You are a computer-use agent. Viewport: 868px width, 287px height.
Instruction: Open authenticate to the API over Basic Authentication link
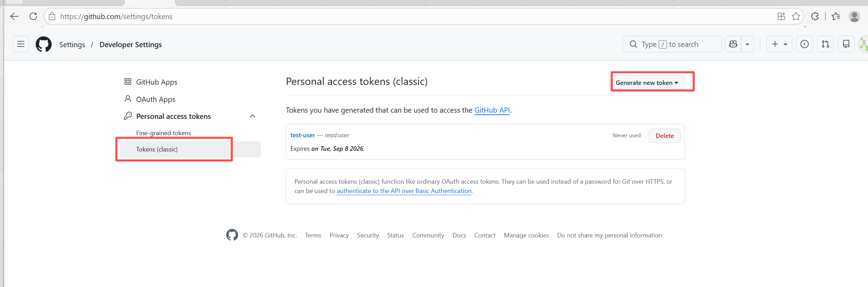[x=404, y=191]
